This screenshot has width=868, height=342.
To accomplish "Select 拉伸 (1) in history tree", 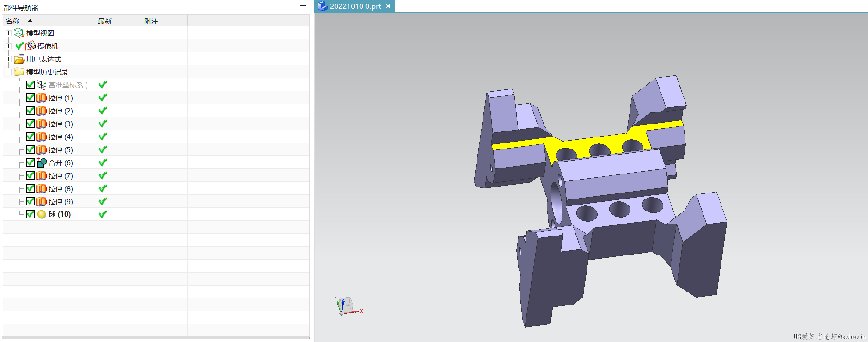I will tap(61, 98).
